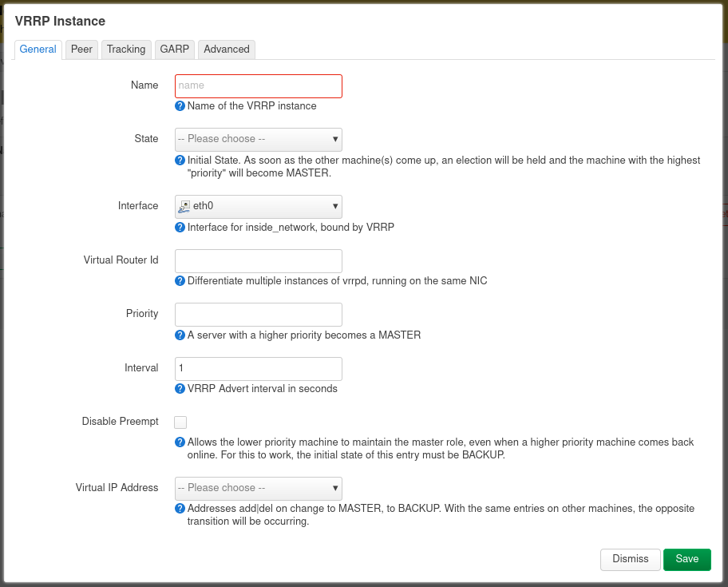Enable the Disable Preempt checkbox
The height and width of the screenshot is (587, 728).
[x=180, y=422]
